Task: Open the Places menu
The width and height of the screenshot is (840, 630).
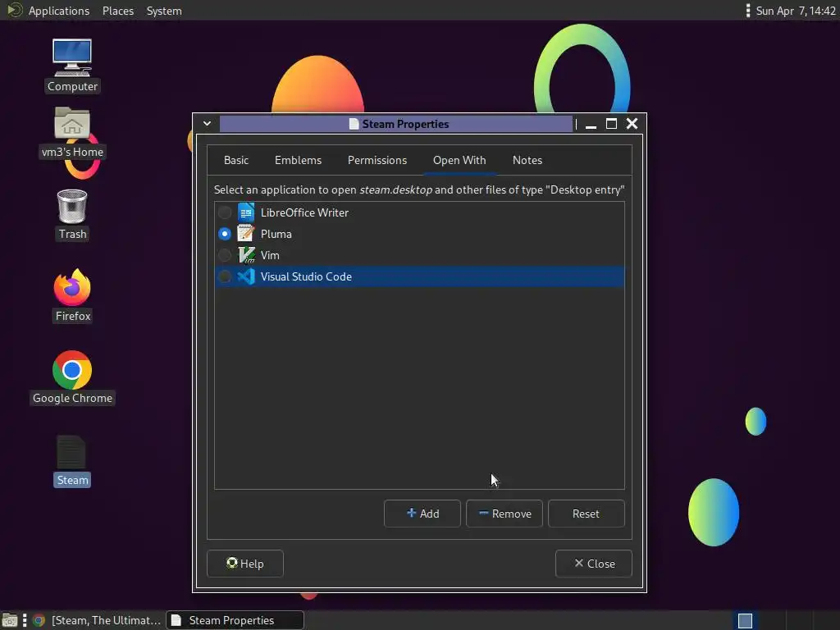Action: [118, 11]
